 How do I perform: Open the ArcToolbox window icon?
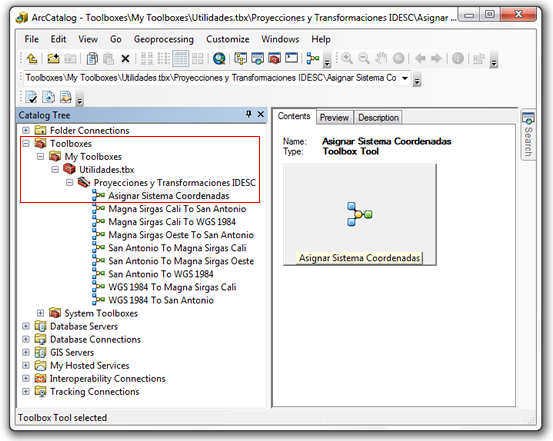[x=274, y=58]
